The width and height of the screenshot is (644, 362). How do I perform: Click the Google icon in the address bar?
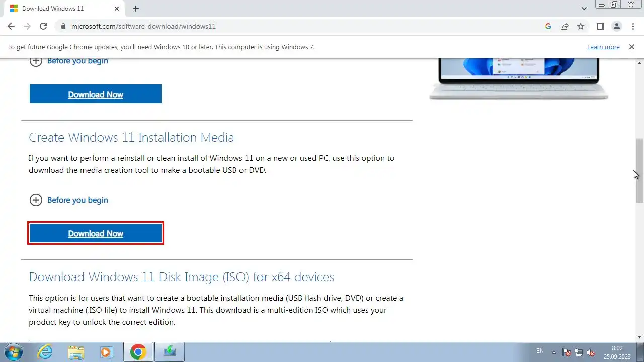pos(548,26)
